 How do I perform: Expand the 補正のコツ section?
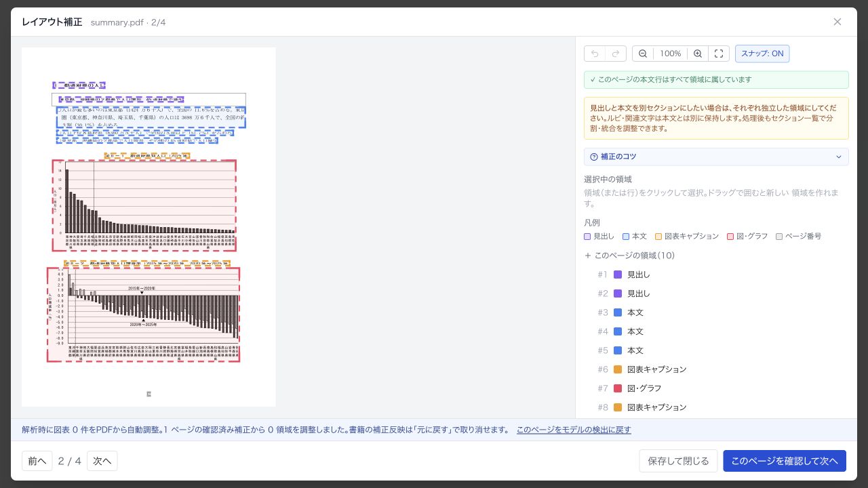coord(716,157)
